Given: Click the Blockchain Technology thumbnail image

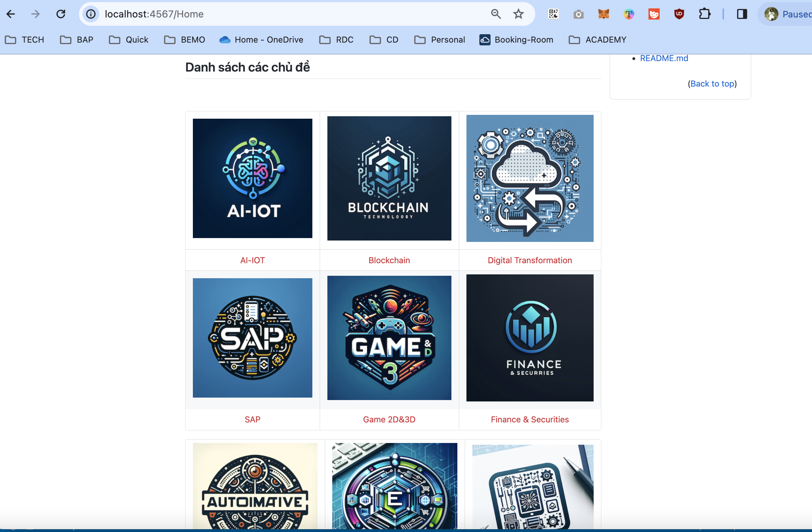Looking at the screenshot, I should tap(389, 178).
